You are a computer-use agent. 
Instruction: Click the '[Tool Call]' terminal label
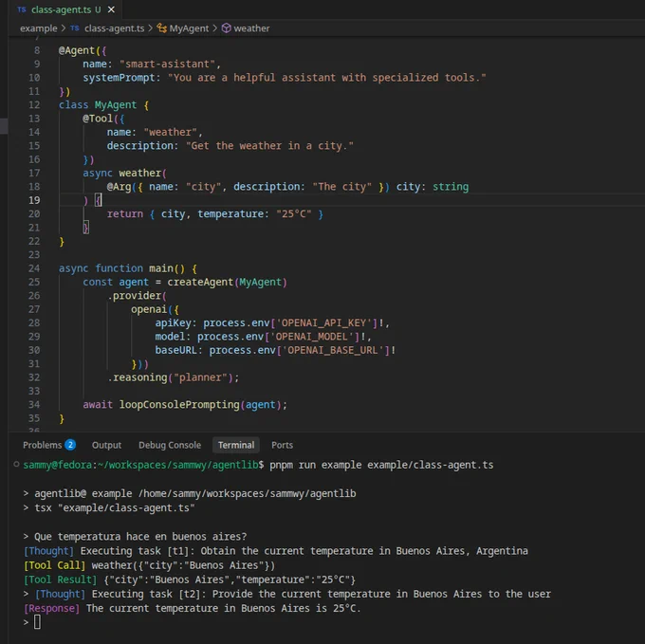54,565
